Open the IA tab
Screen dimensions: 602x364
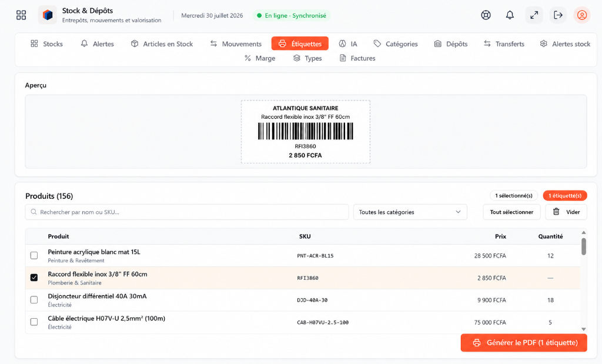tap(348, 44)
